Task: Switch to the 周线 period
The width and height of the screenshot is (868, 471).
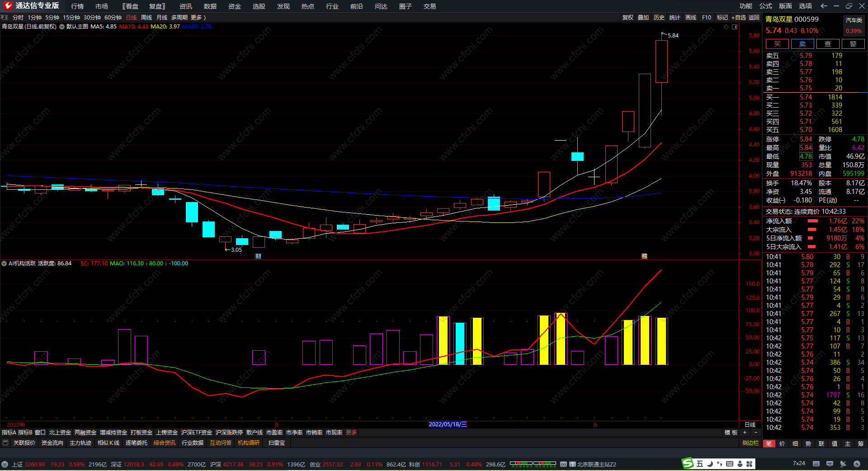Action: click(x=146, y=17)
